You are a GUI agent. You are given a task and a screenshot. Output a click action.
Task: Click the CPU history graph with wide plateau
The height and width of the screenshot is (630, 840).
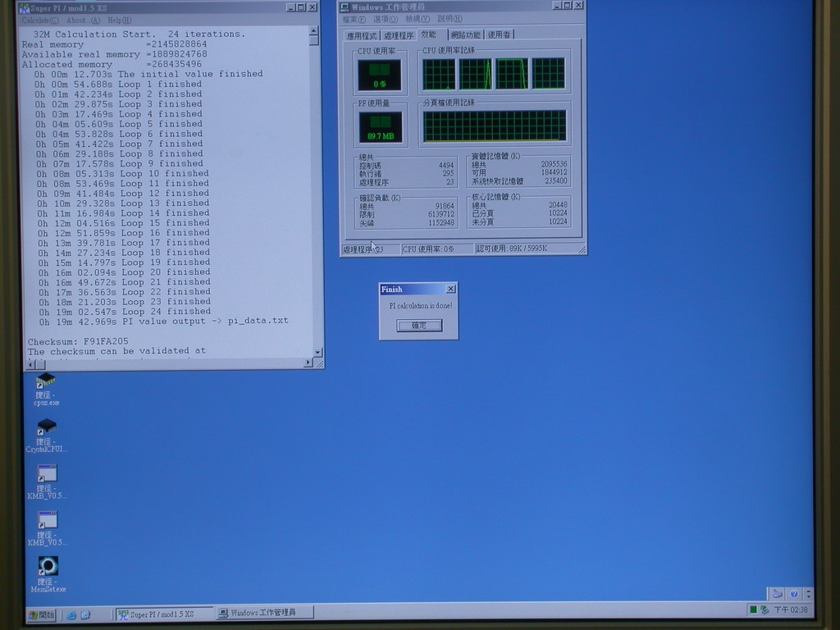click(512, 73)
